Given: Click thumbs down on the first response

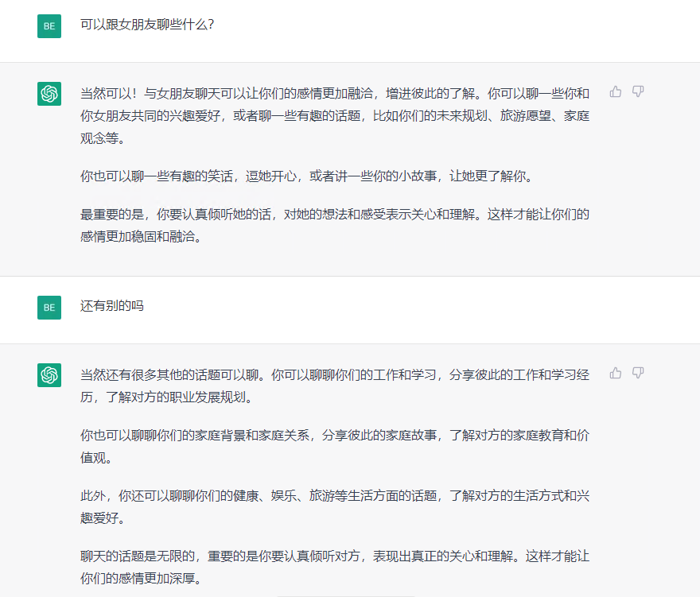Looking at the screenshot, I should pyautogui.click(x=637, y=91).
